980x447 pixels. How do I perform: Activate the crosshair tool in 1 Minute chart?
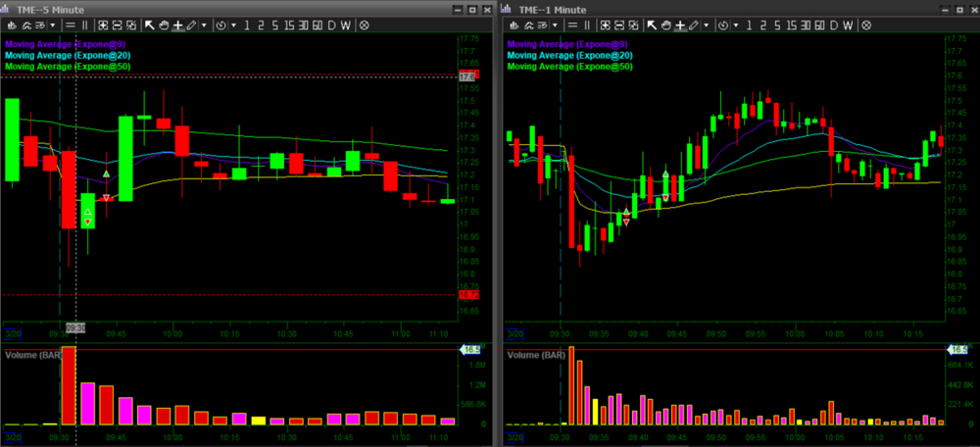679,25
